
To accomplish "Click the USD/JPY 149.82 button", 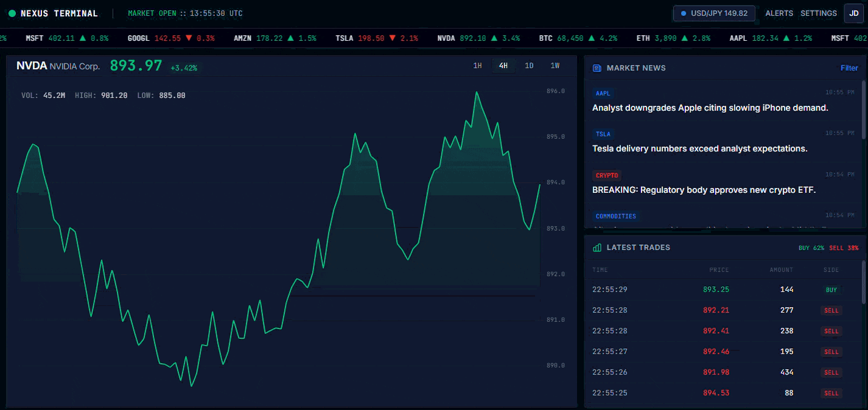I will pyautogui.click(x=714, y=13).
